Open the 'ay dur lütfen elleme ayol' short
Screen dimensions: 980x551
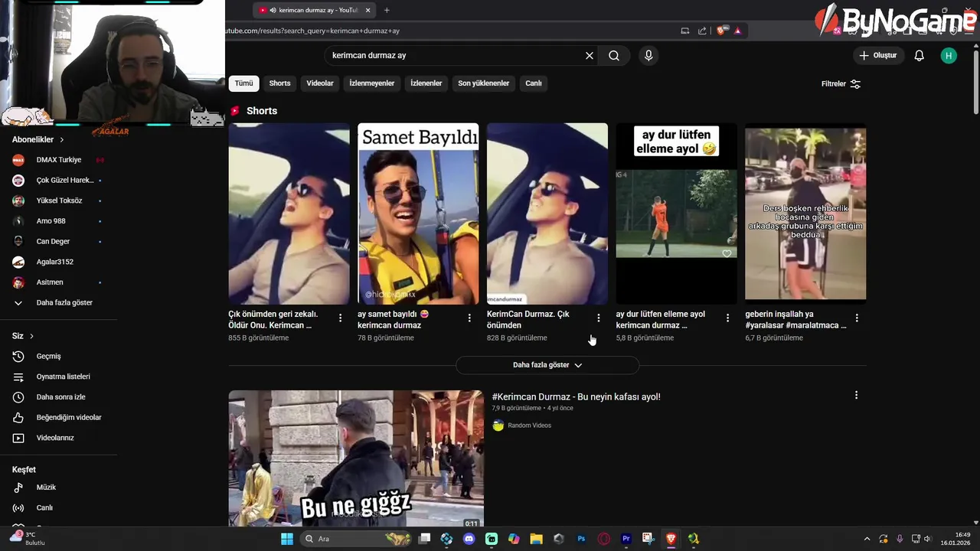[677, 214]
